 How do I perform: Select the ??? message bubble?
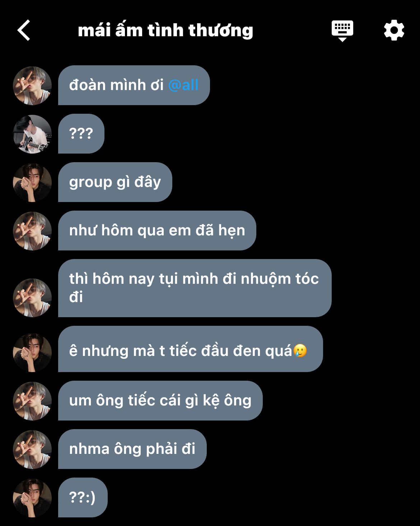pos(81,133)
